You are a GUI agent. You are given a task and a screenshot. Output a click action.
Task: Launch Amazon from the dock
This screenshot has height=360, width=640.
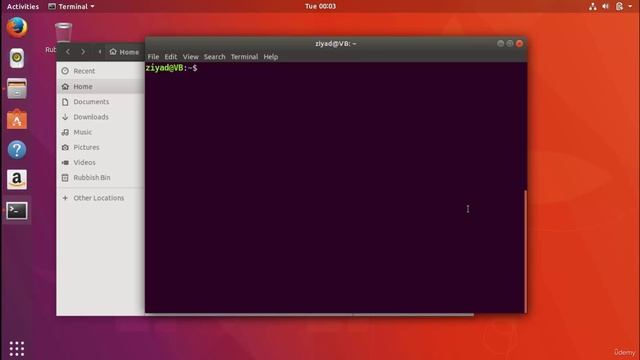(x=17, y=180)
